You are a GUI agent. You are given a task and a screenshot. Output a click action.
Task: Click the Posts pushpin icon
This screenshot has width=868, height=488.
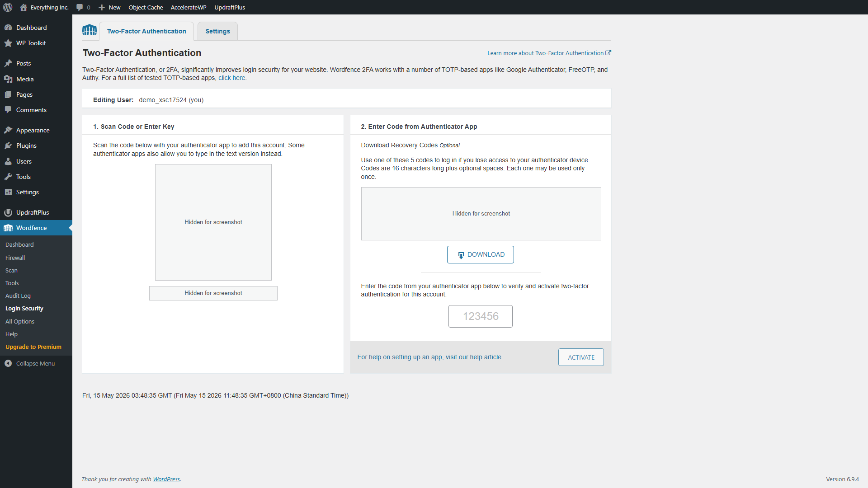point(8,63)
